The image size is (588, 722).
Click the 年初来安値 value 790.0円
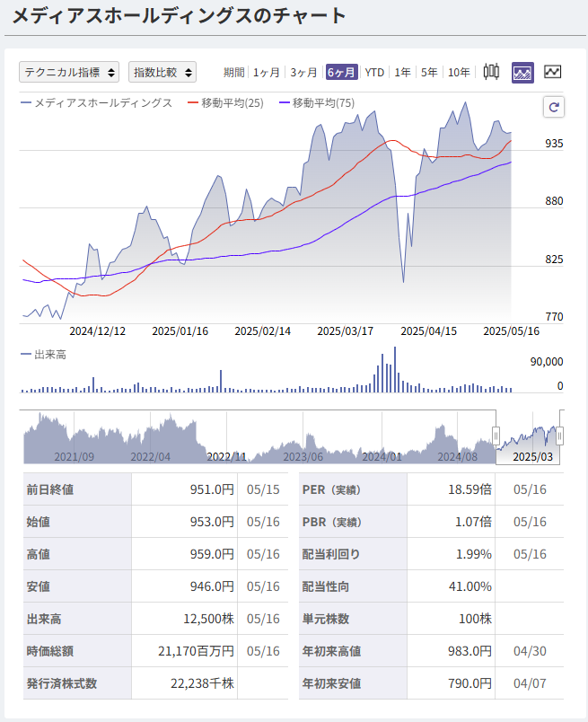(x=470, y=683)
